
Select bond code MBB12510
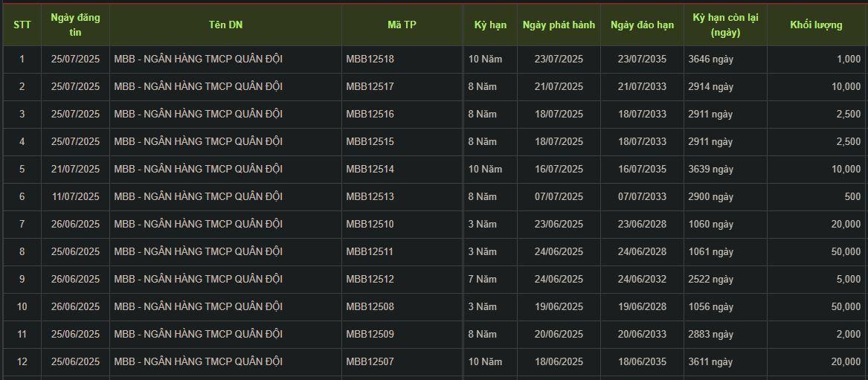(x=370, y=224)
